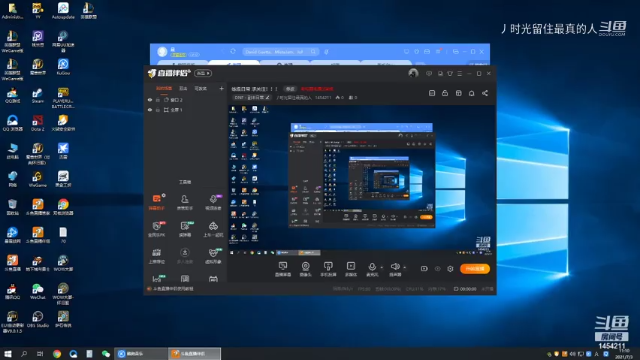
Task: Switch to the third scene tab in the sidebar
Action: pos(200,88)
